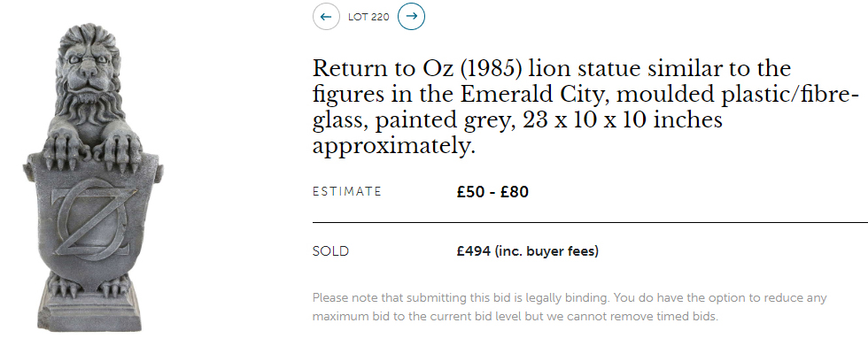The height and width of the screenshot is (346, 868).
Task: Select the 'Return to Oz (1985)' heading
Action: click(418, 69)
